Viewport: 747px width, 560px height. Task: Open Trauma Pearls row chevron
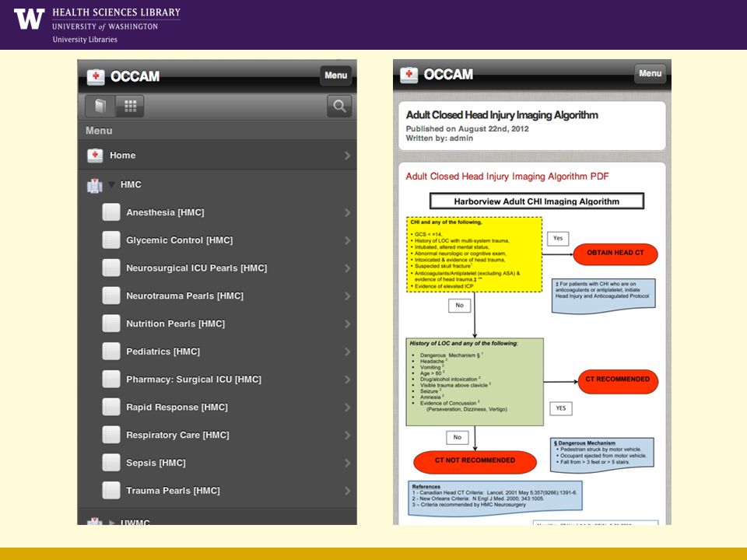click(x=347, y=491)
